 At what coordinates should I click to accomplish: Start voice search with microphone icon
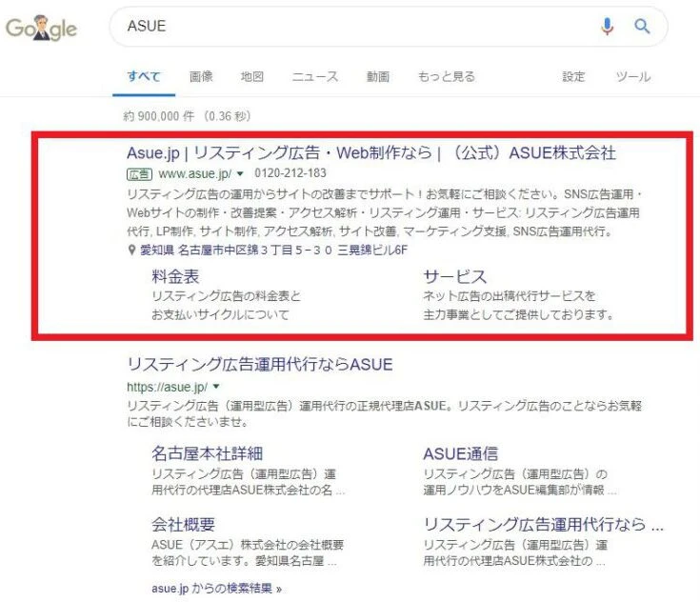(x=607, y=27)
